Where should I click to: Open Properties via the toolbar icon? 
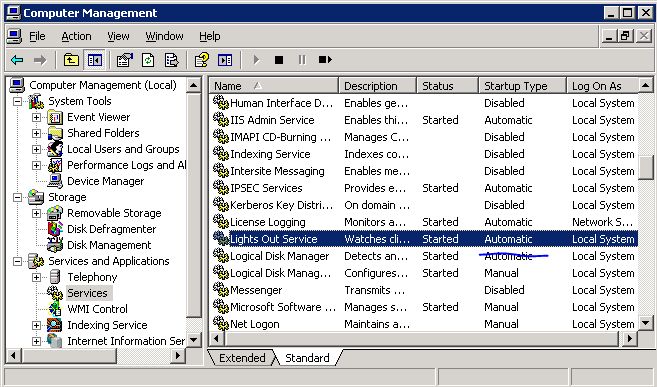pos(124,60)
